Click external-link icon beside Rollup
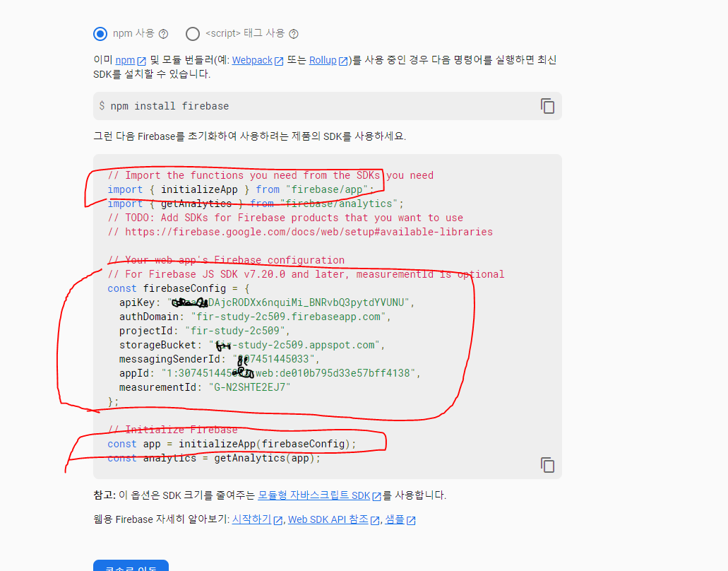The image size is (728, 571). click(x=343, y=61)
